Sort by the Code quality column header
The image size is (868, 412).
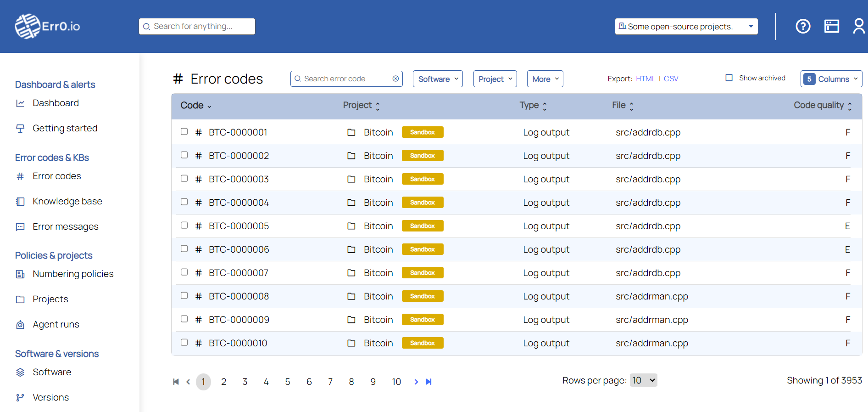coord(823,106)
